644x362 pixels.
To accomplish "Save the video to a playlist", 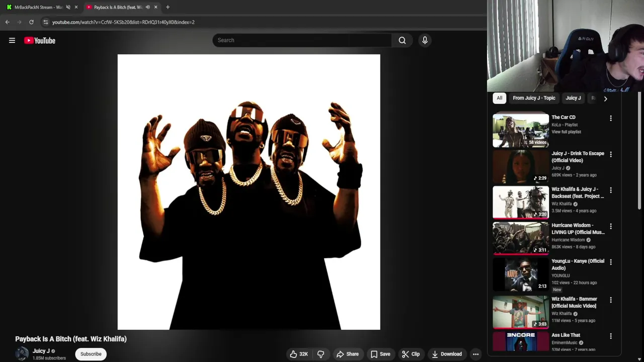I will click(x=380, y=354).
